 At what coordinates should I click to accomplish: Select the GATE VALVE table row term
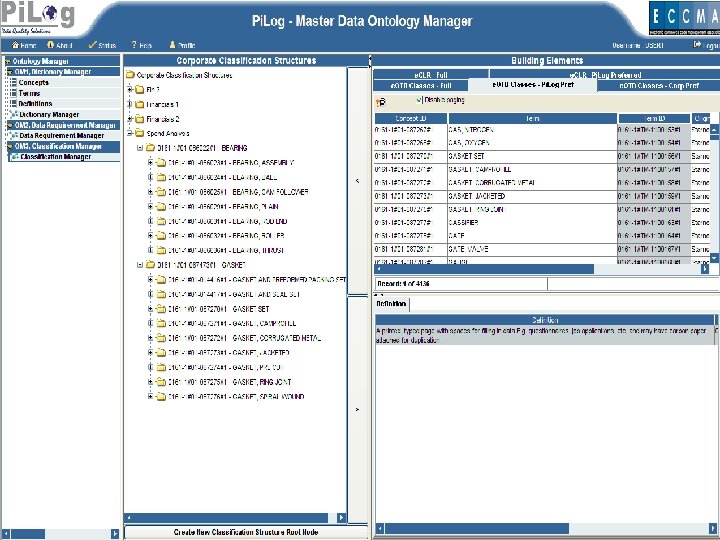(x=468, y=249)
